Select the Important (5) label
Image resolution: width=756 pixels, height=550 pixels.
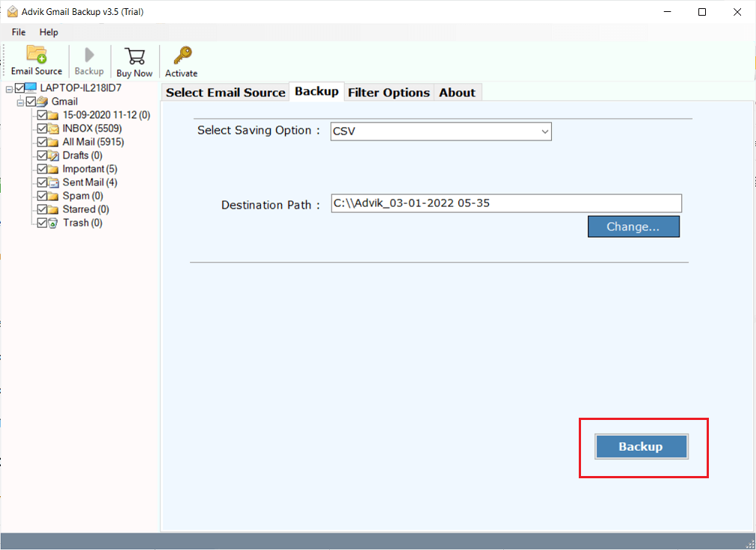point(90,169)
